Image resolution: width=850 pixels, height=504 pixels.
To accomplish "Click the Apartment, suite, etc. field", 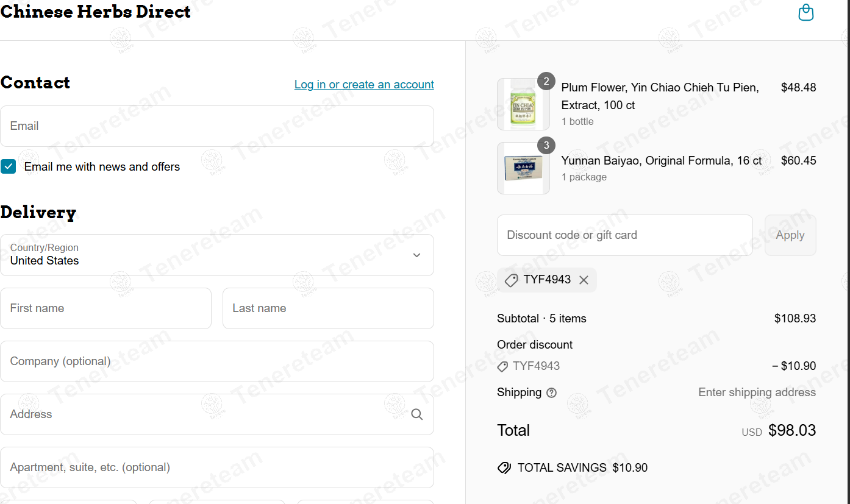I will click(x=216, y=467).
